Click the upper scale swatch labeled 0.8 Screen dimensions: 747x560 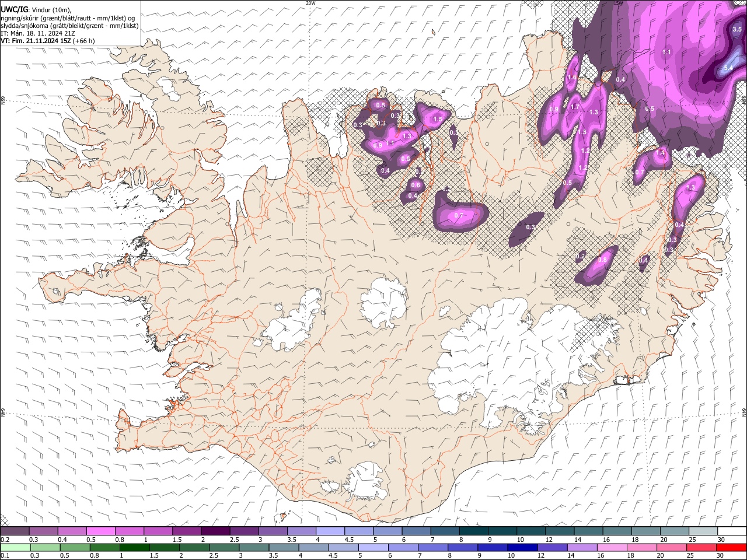tap(129, 531)
